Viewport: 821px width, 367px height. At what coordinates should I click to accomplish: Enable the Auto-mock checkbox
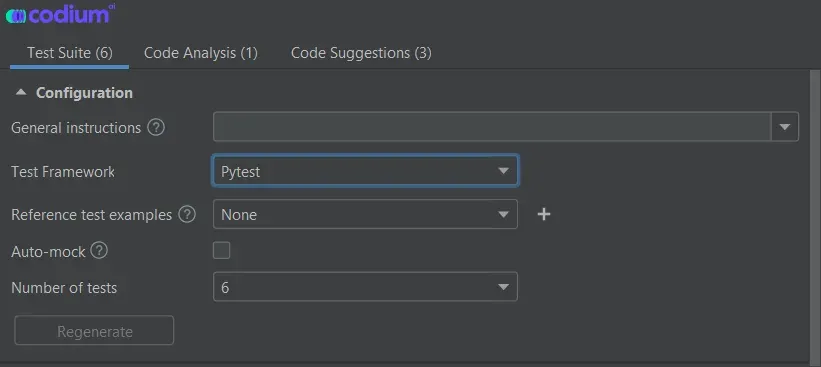coord(221,250)
